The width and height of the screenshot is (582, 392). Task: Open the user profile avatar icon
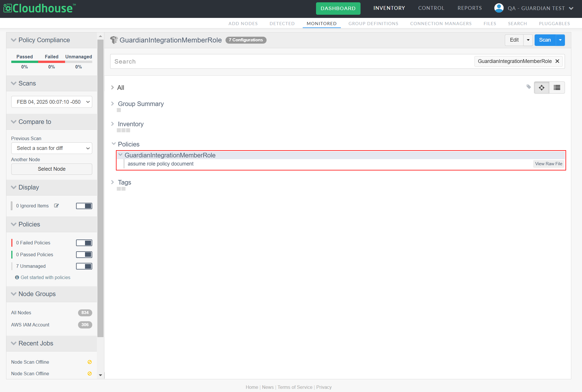[x=499, y=8]
